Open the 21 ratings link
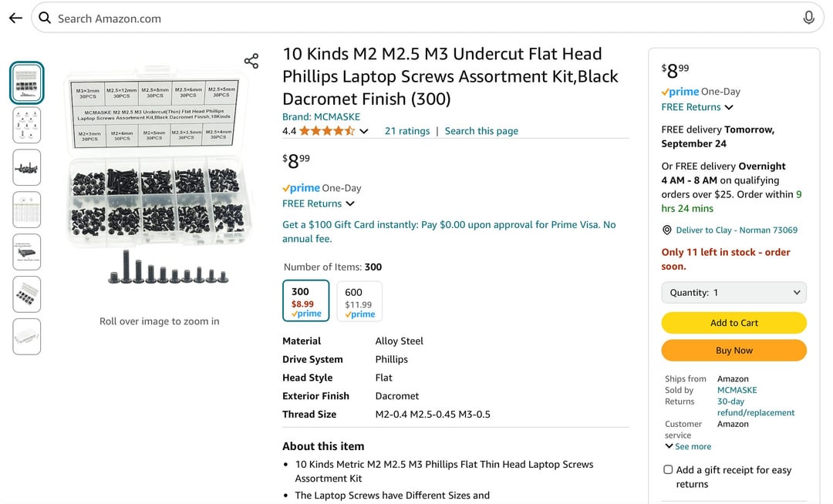833x504 pixels. [x=407, y=131]
